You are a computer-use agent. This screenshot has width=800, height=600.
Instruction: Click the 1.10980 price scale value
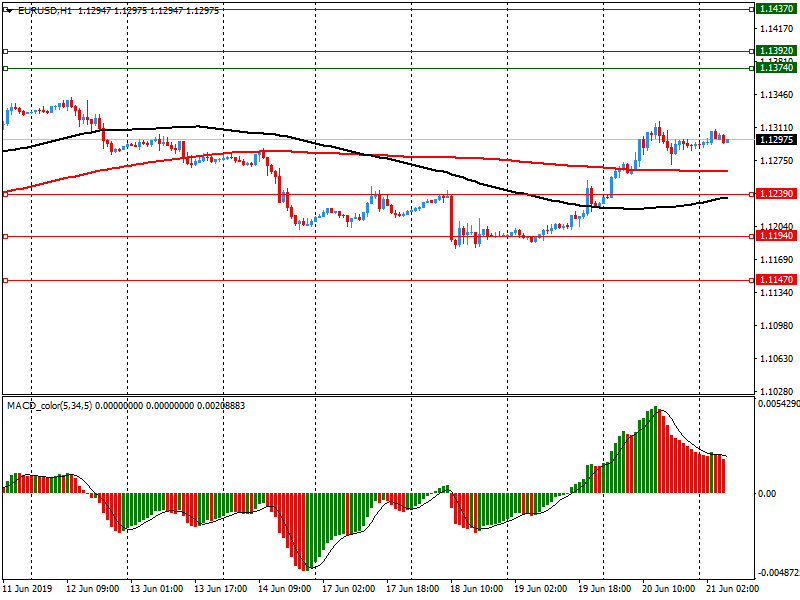(777, 326)
